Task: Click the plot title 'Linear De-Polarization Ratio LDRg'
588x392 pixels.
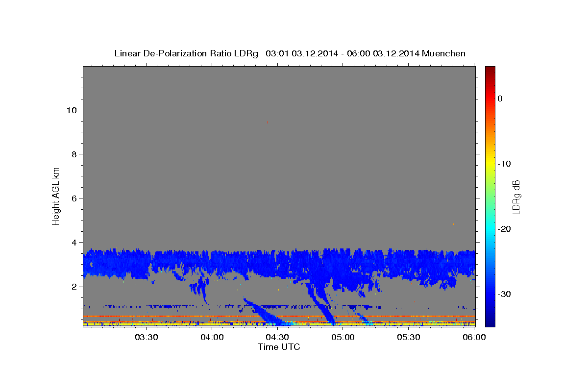Action: click(186, 53)
